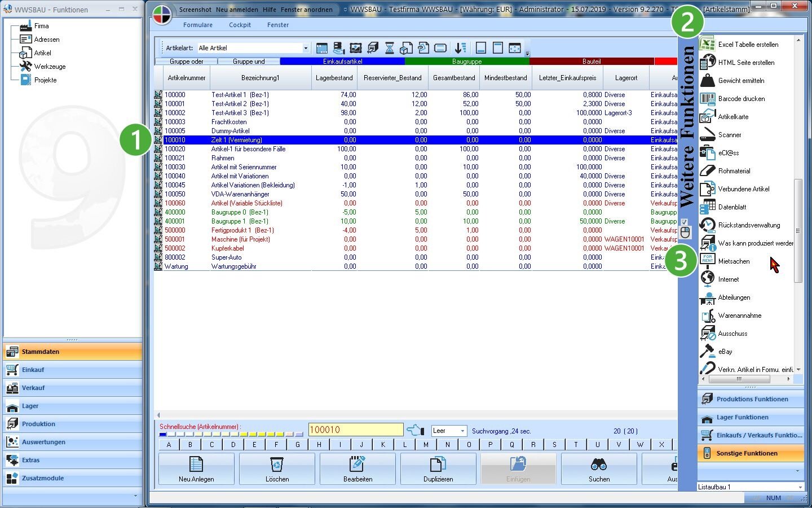Click the Löschen button

277,468
